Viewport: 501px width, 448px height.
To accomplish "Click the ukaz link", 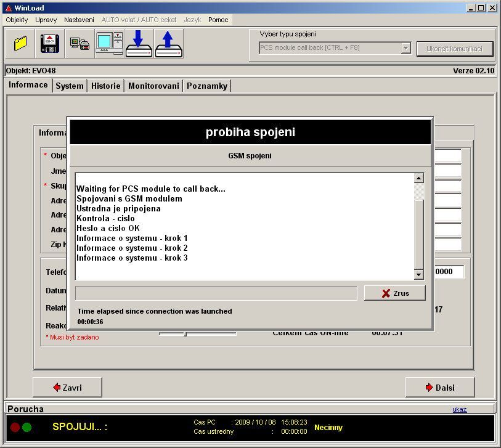I will coord(459,409).
